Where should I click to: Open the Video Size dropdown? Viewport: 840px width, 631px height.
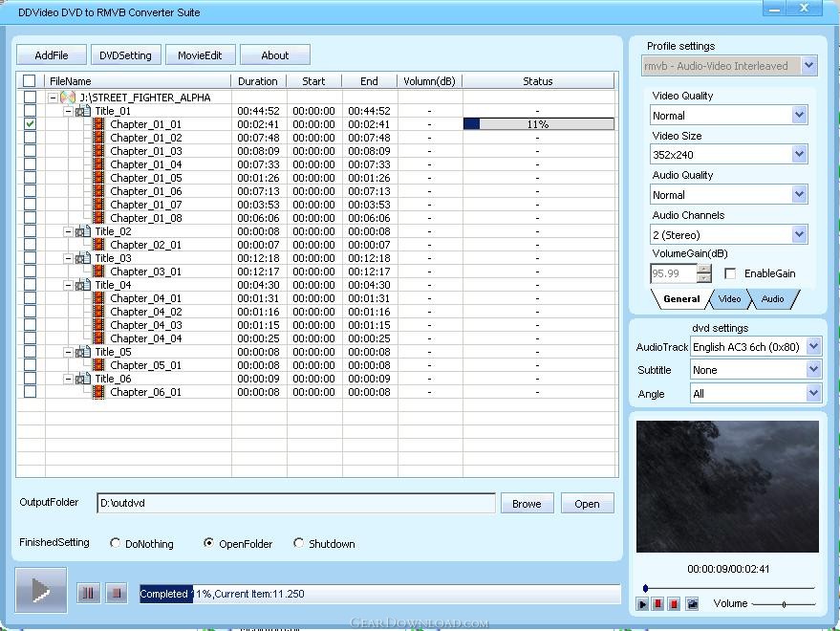[799, 155]
